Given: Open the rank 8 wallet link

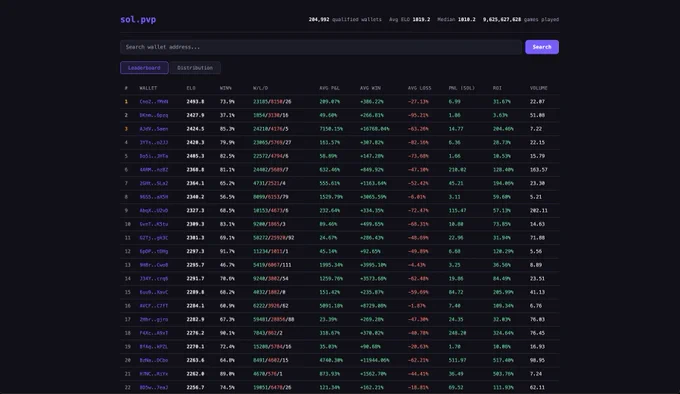Looking at the screenshot, I should (154, 197).
